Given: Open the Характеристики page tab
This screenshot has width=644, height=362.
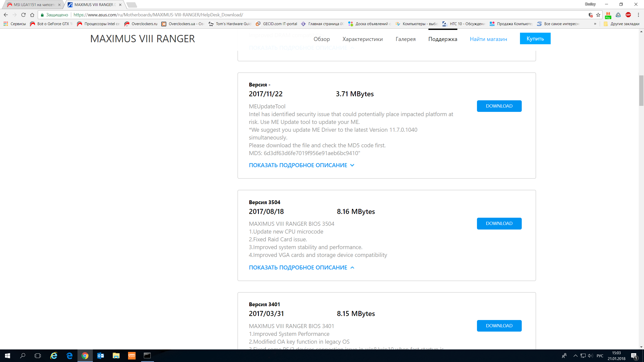Looking at the screenshot, I should [x=363, y=39].
